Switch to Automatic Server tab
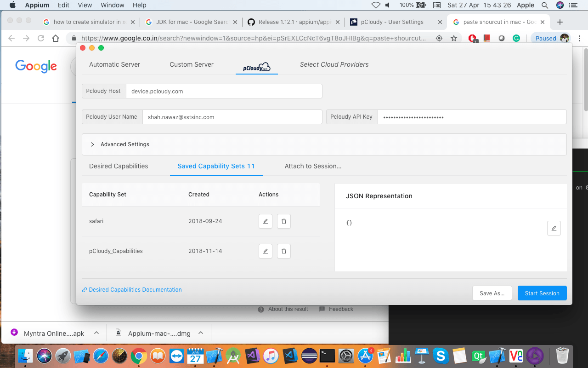The image size is (588, 368). 115,64
